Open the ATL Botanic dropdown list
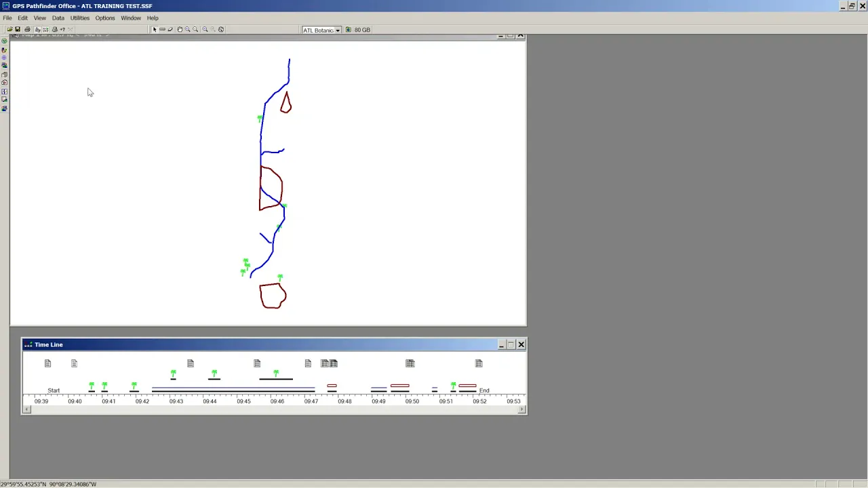Screen dimensions: 868x488 337,30
